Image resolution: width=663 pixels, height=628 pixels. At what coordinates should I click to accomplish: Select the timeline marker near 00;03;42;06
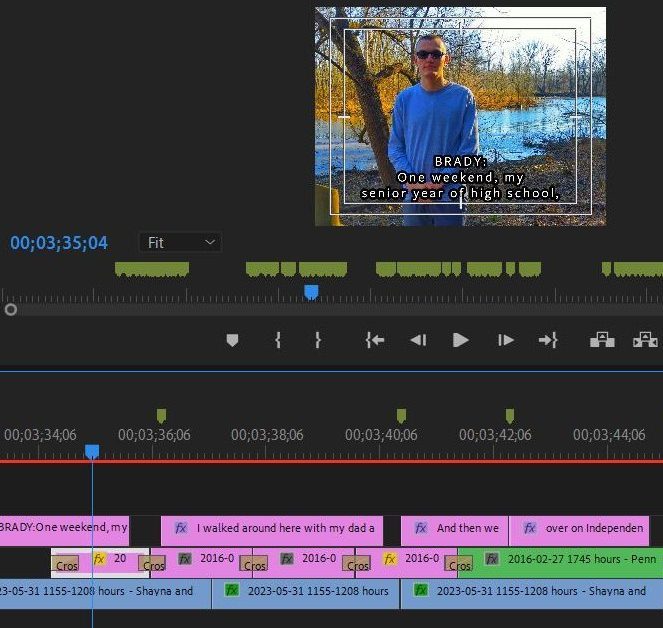click(510, 415)
